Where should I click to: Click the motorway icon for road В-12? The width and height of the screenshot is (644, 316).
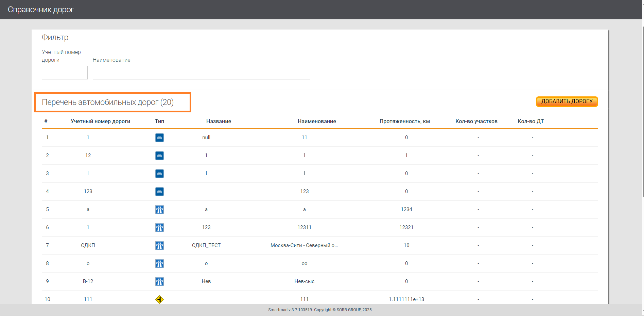coord(159,281)
